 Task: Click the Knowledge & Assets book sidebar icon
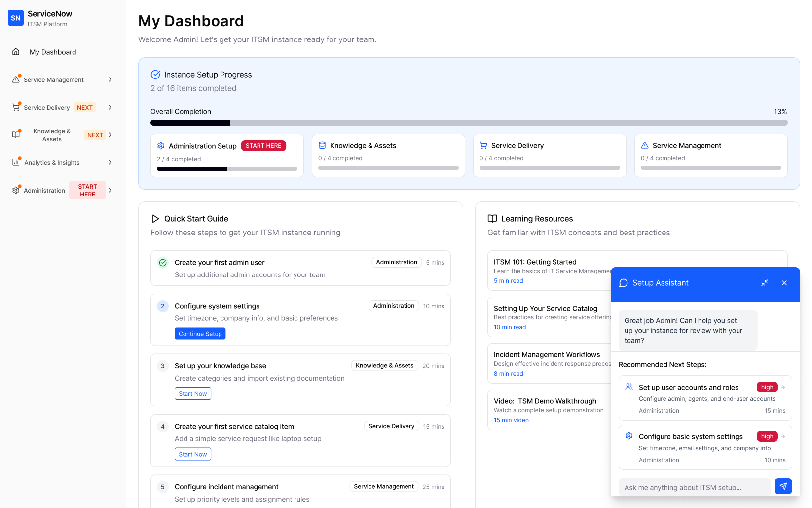[x=16, y=135]
